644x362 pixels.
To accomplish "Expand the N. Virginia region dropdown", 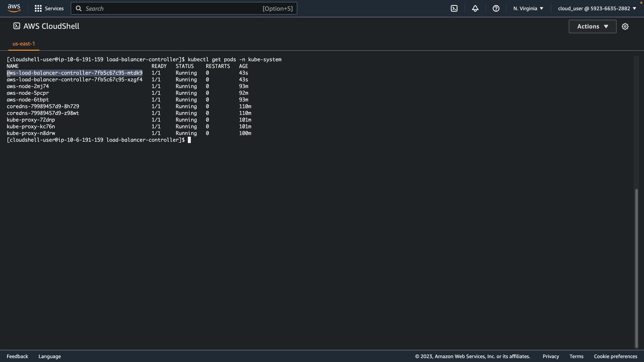I will click(x=528, y=8).
